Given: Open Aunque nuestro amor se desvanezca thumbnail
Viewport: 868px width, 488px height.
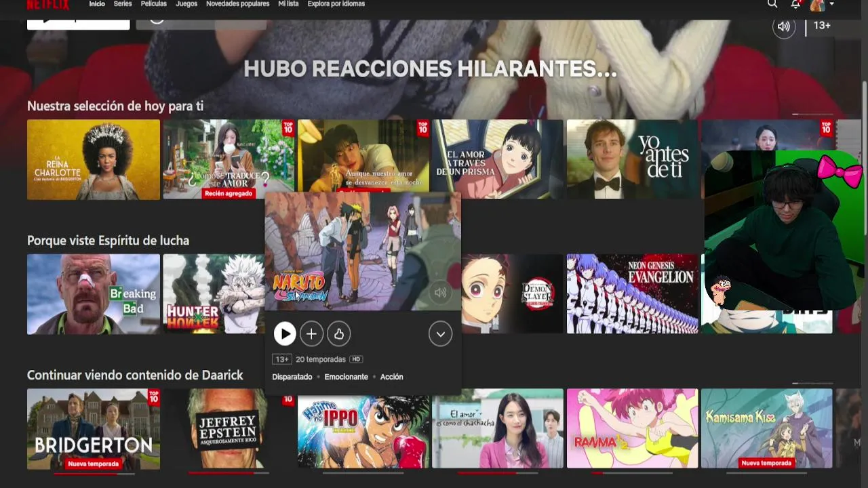Looking at the screenshot, I should [363, 157].
